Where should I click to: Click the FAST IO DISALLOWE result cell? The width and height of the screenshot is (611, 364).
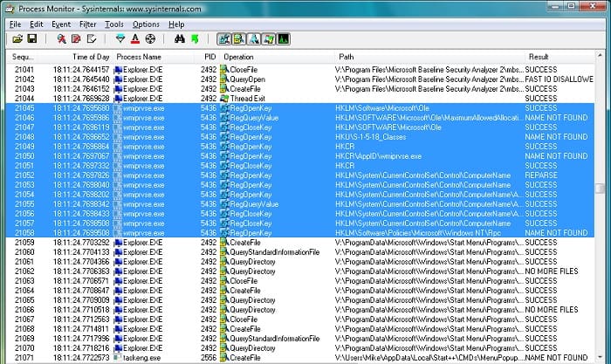pos(560,79)
